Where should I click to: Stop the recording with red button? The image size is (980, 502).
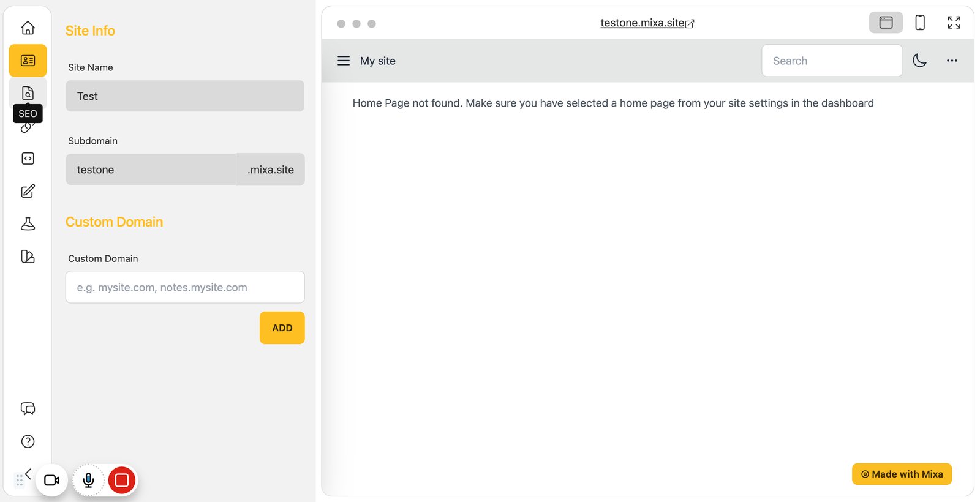[x=122, y=480]
